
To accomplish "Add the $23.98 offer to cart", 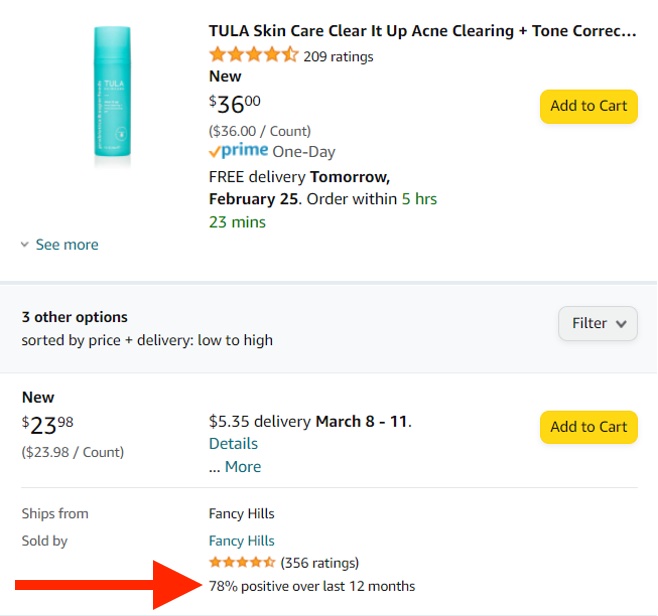I will coord(588,427).
